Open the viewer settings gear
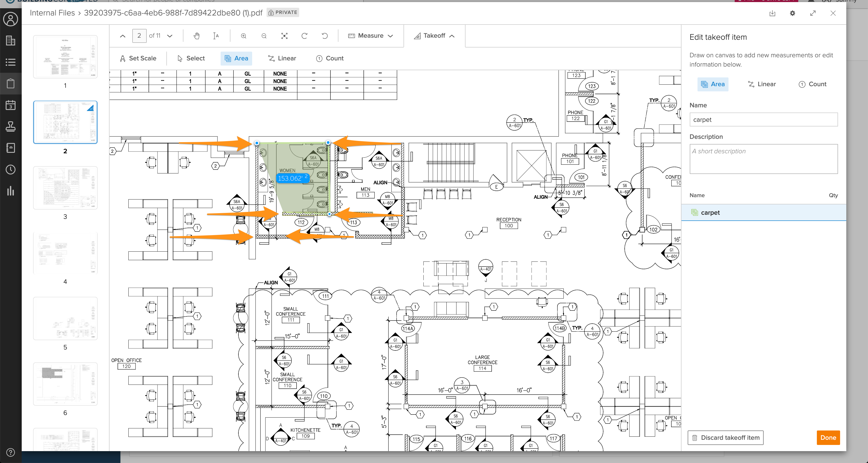Viewport: 868px width, 463px height. click(x=793, y=13)
